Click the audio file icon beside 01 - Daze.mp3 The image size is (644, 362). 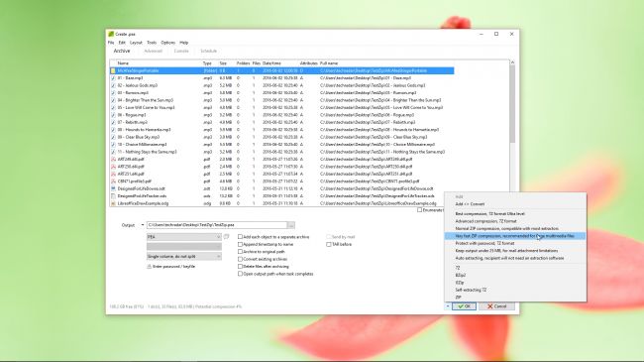tap(113, 78)
